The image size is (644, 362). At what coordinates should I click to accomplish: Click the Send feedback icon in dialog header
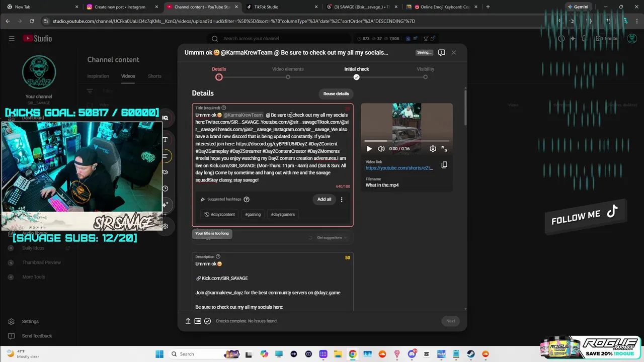pos(441,53)
